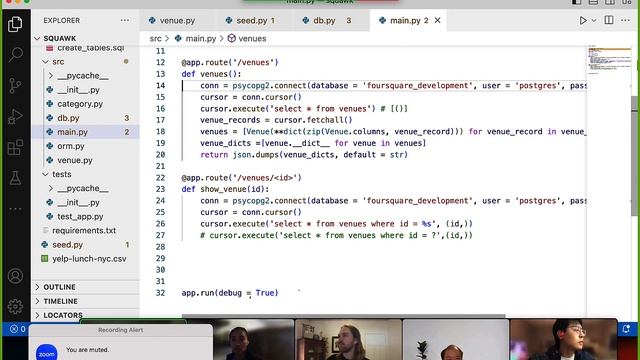This screenshot has height=360, width=640.
Task: Click the errors indicator in status bar
Action: coord(18,329)
